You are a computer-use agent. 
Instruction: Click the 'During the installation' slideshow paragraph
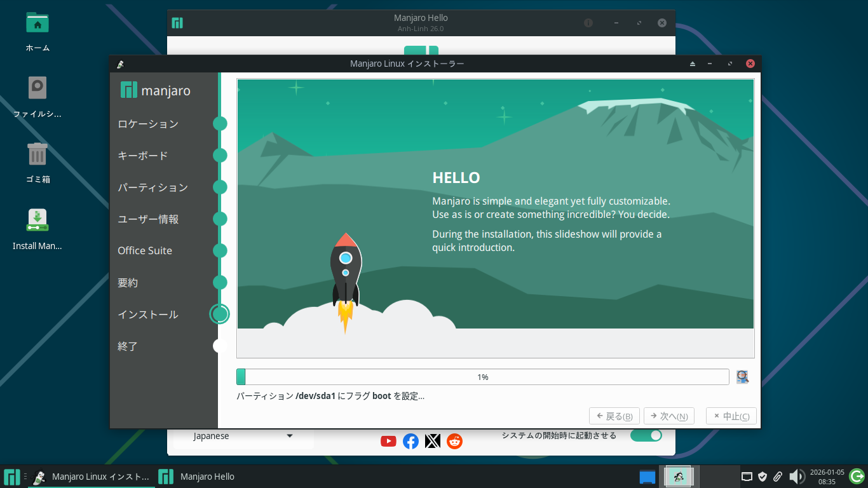coord(547,241)
